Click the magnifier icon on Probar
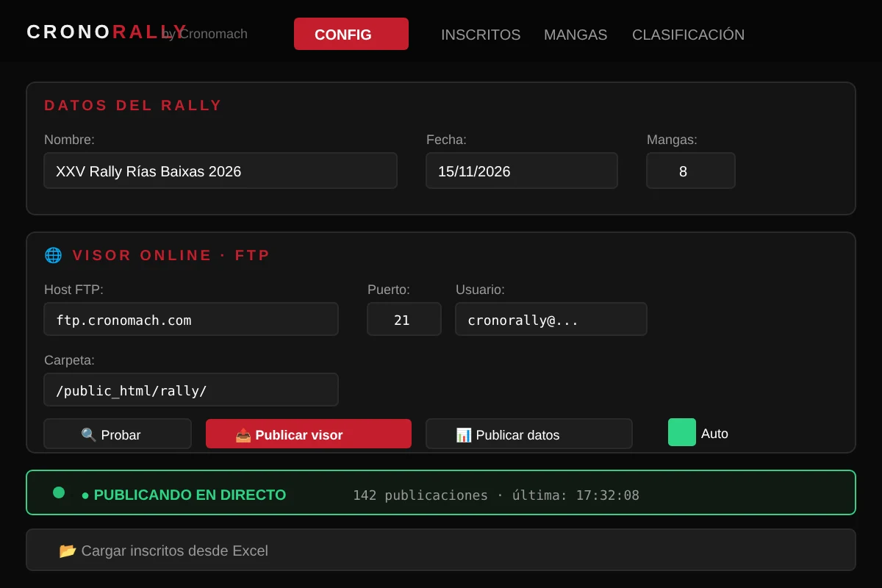 [x=89, y=435]
